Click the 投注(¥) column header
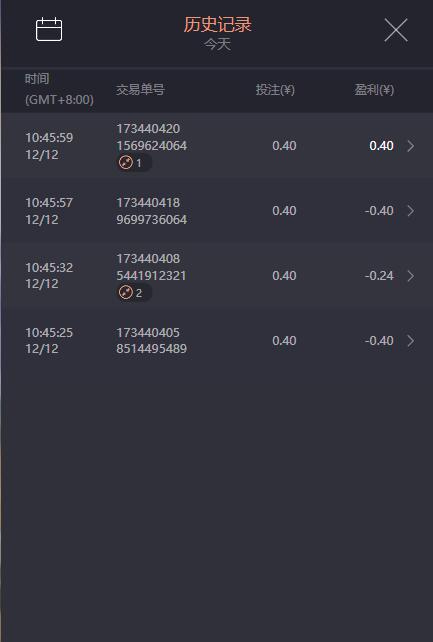 (x=275, y=90)
